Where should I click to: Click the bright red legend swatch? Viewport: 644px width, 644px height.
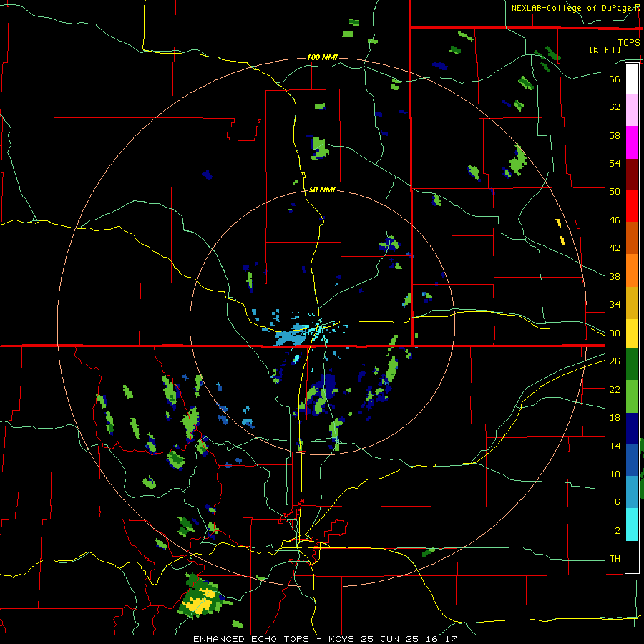tap(632, 206)
